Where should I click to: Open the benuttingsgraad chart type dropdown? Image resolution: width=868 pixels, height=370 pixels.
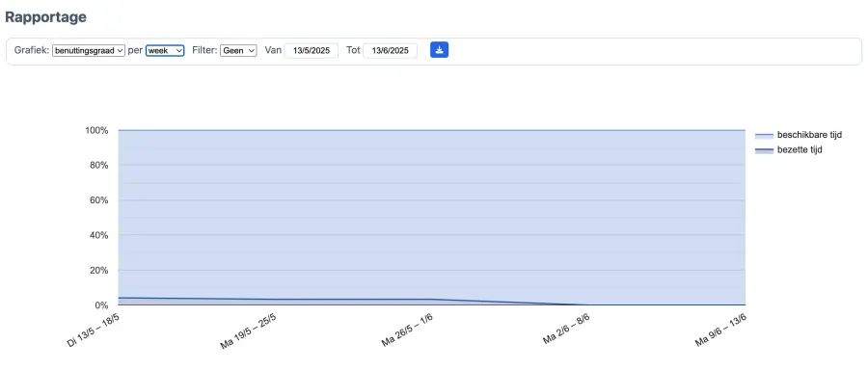pos(89,50)
